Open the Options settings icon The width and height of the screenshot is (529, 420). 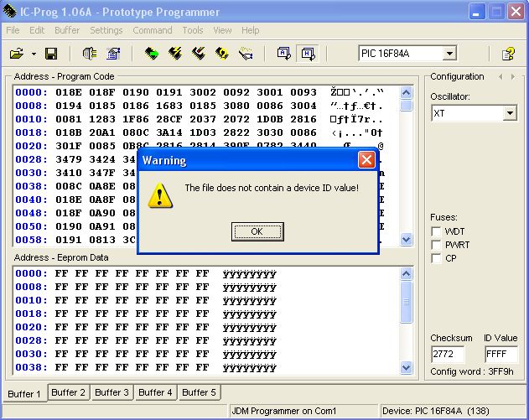coord(113,54)
